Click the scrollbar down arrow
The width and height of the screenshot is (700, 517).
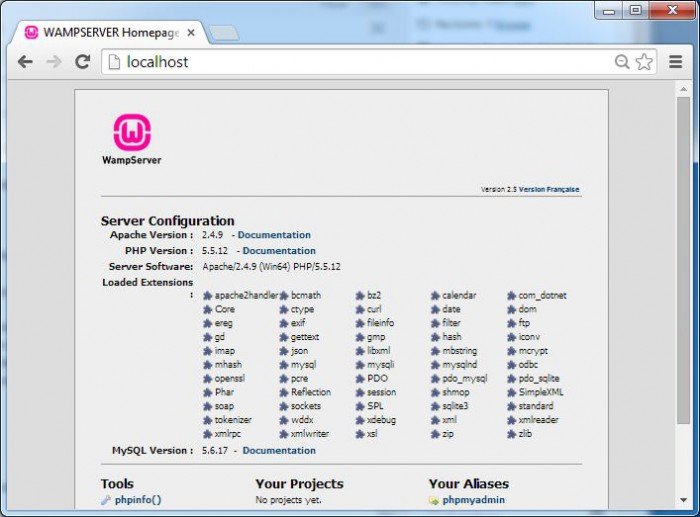(683, 500)
